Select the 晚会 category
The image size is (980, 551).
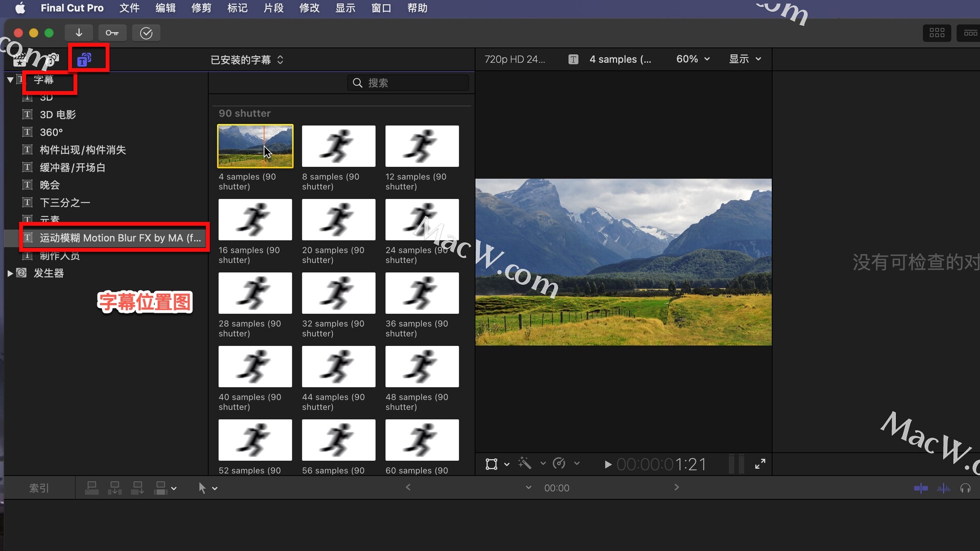tap(50, 185)
